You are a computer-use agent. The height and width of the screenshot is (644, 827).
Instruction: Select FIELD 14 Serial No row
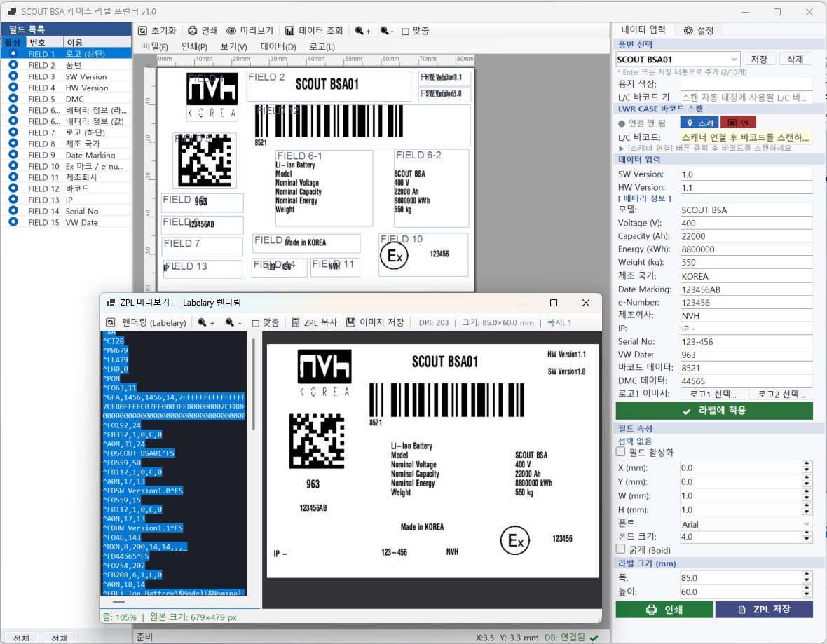click(66, 211)
